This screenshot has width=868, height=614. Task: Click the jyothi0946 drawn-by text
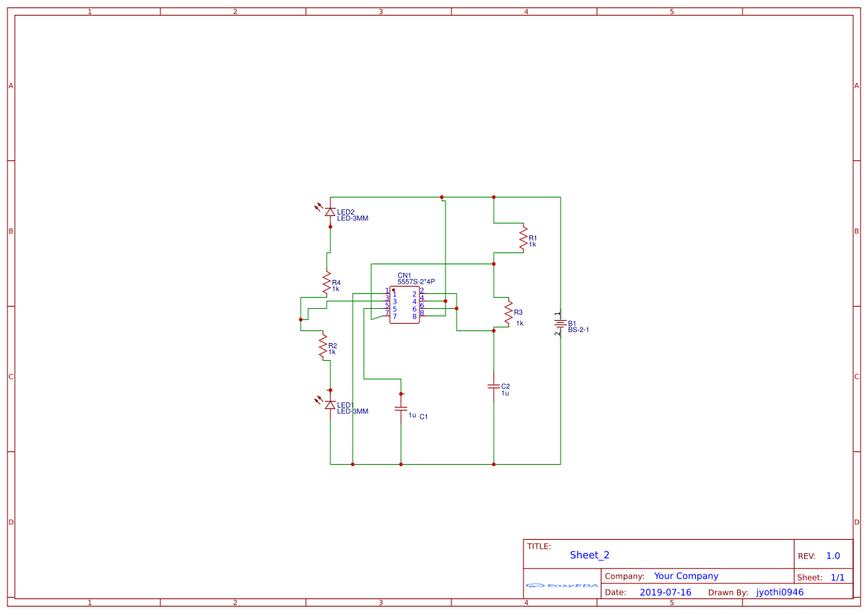780,592
